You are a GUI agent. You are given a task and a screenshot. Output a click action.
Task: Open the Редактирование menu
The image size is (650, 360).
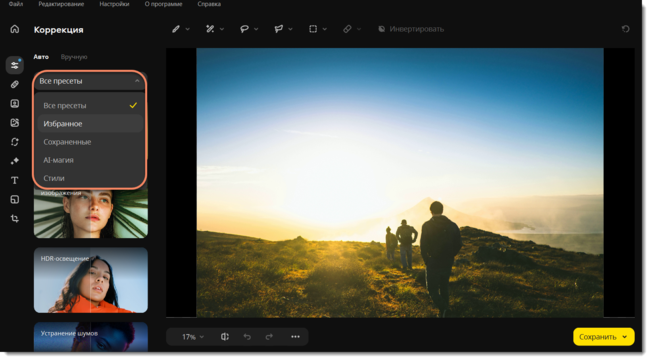(x=61, y=4)
